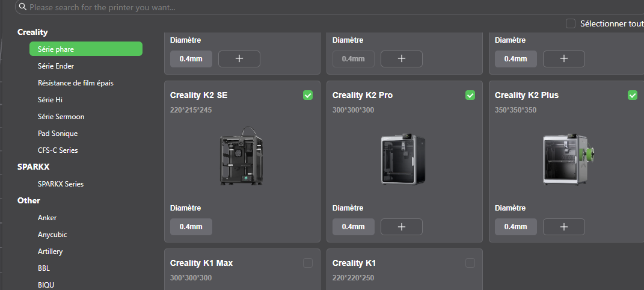The image size is (644, 290).
Task: Select the 0.4mm nozzle for K2 SE
Action: tap(191, 227)
